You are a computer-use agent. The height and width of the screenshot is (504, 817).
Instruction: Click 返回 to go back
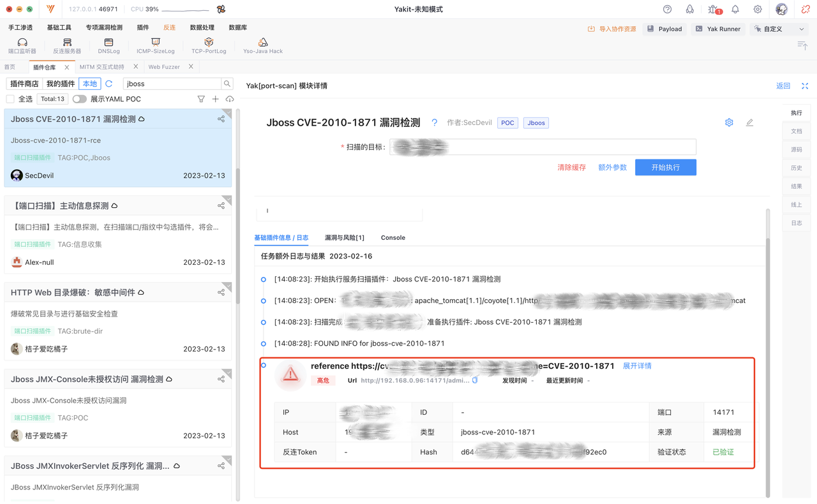tap(783, 86)
